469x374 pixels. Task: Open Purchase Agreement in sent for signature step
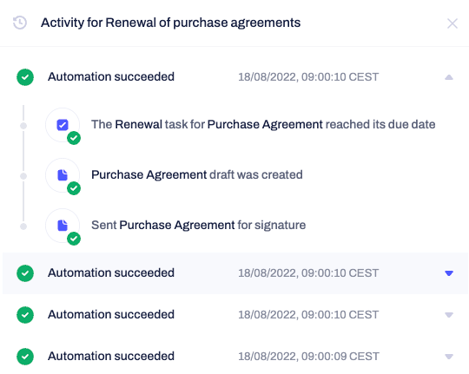pos(177,225)
